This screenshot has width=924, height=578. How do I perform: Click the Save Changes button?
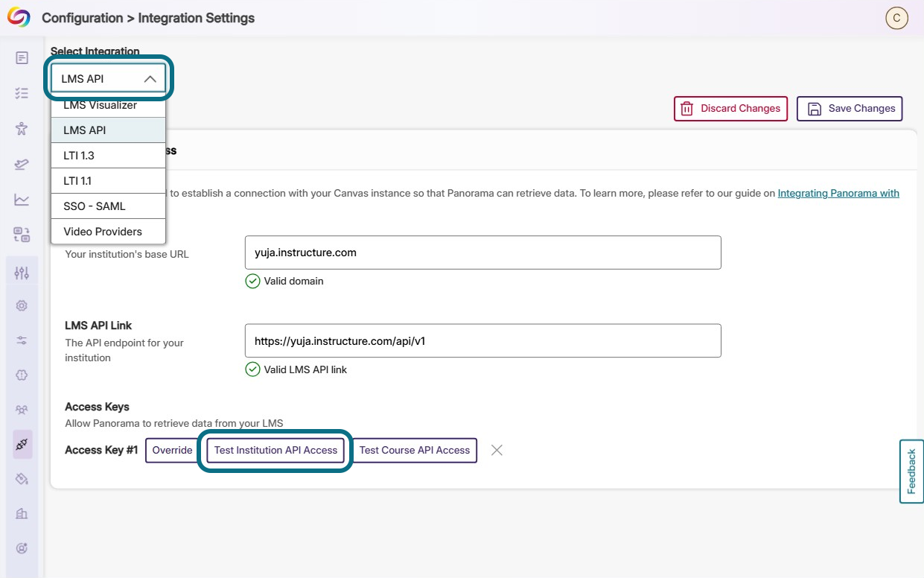(x=850, y=109)
